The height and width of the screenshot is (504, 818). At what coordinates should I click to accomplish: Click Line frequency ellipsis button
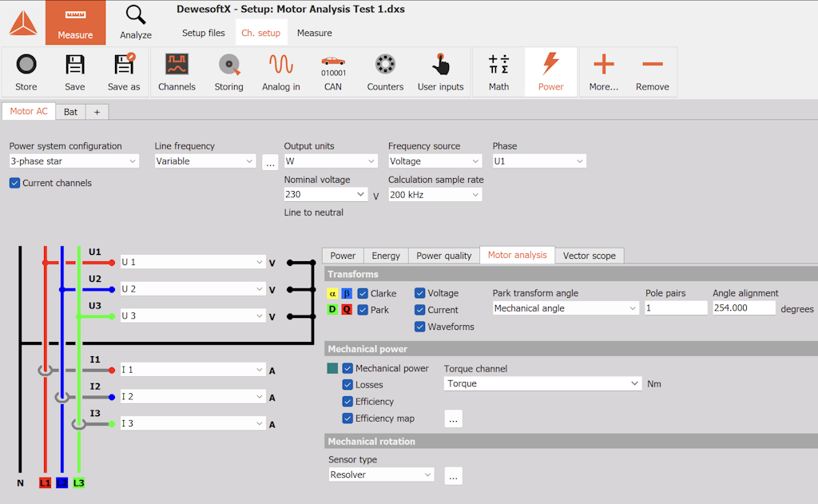tap(270, 162)
